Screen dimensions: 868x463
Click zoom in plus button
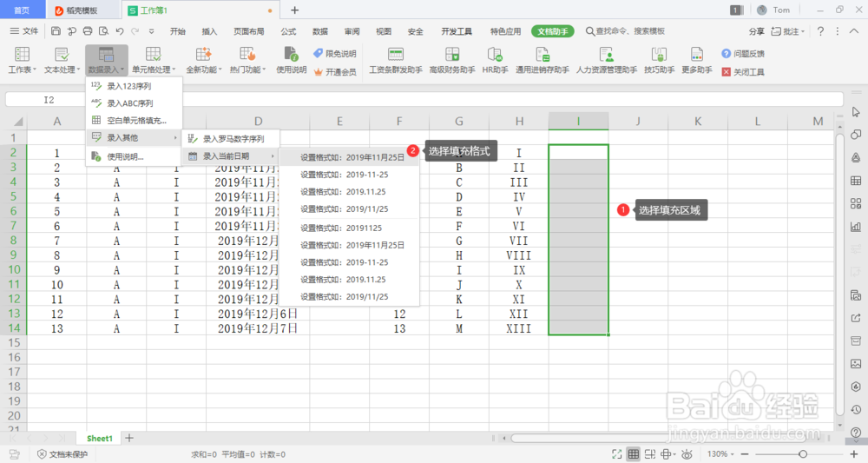[853, 454]
